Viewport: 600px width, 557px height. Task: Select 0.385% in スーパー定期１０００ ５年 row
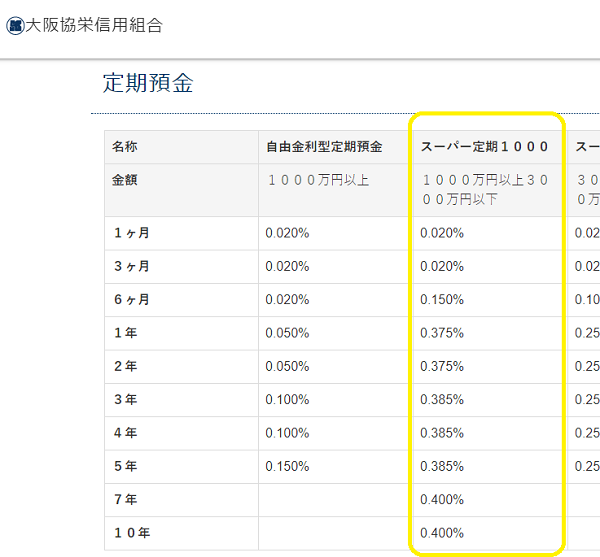442,466
